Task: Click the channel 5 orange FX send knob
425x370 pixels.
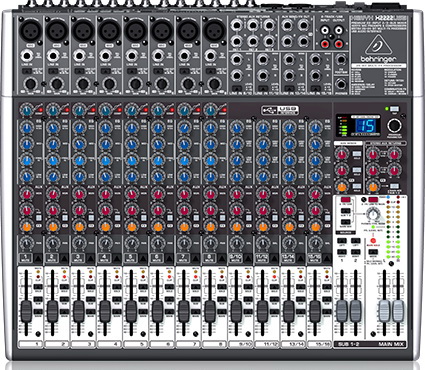Action: pos(132,227)
